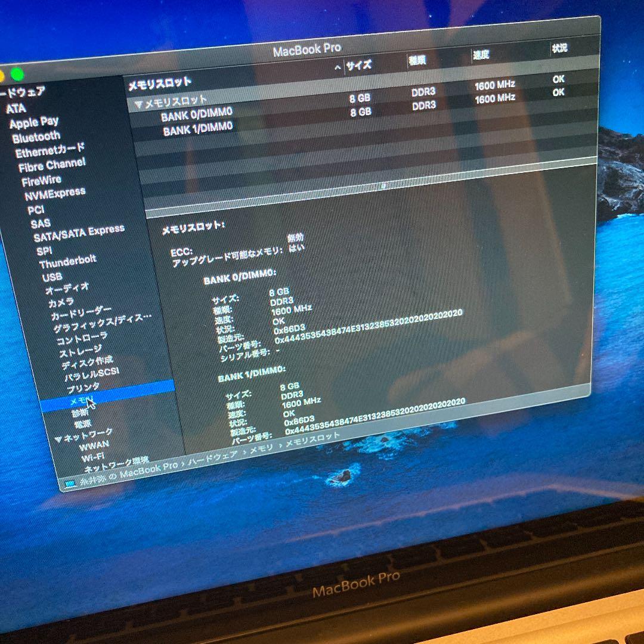Screen dimensions: 644x644
Task: Click the green zoom window button
Action: click(17, 75)
